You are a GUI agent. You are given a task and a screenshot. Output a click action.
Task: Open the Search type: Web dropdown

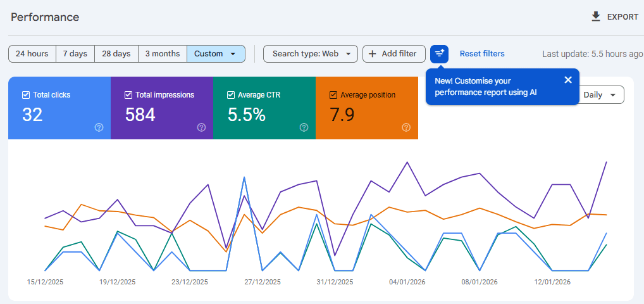coord(310,54)
